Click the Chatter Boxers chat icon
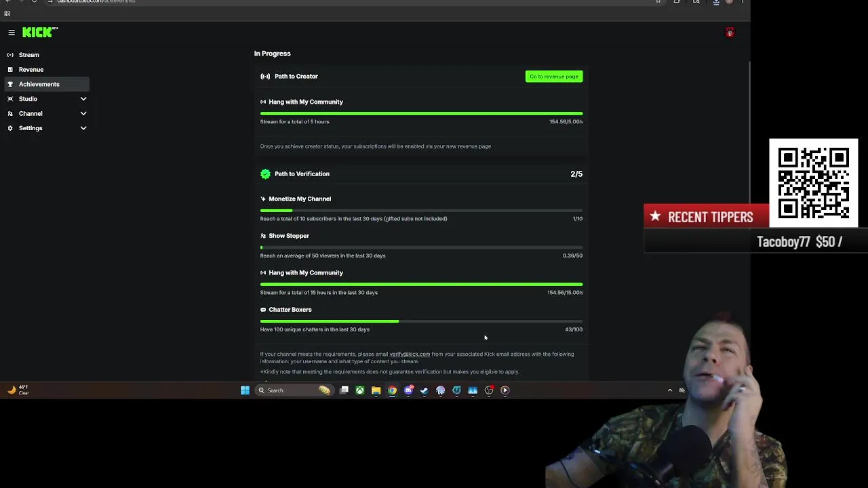868x488 pixels. pyautogui.click(x=263, y=310)
